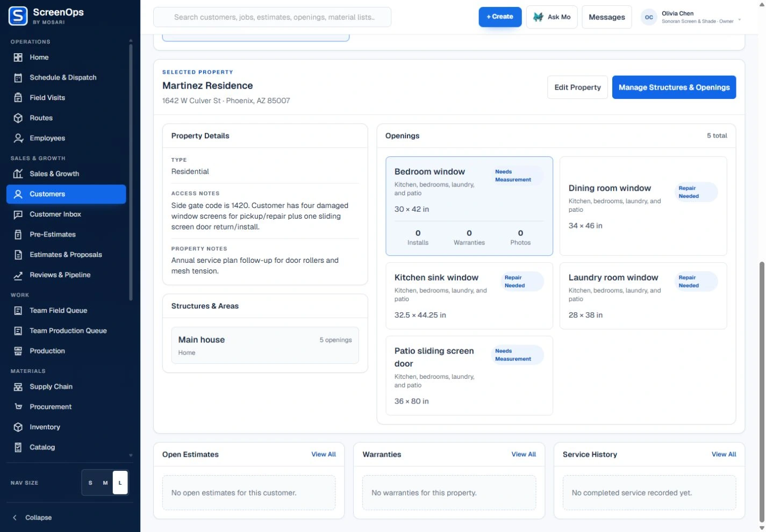Select the Dining room window card
Screen dimensions: 766x532
[x=643, y=206]
